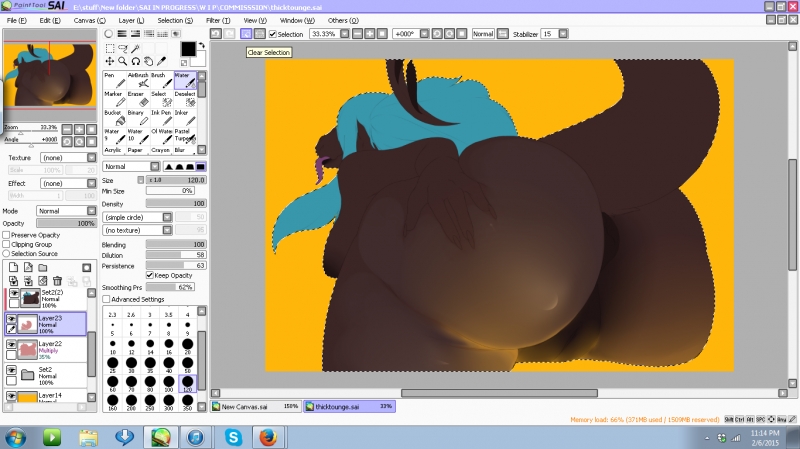Click the Undo arrow in toolbar

point(216,34)
